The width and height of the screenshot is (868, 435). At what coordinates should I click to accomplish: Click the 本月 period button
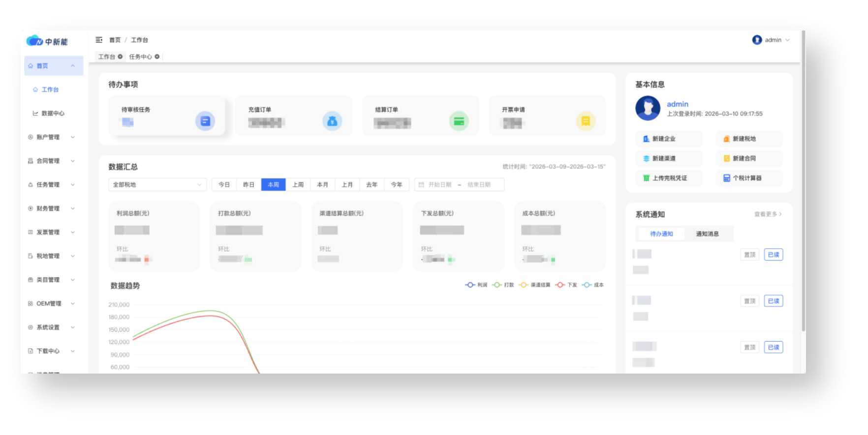coord(322,185)
